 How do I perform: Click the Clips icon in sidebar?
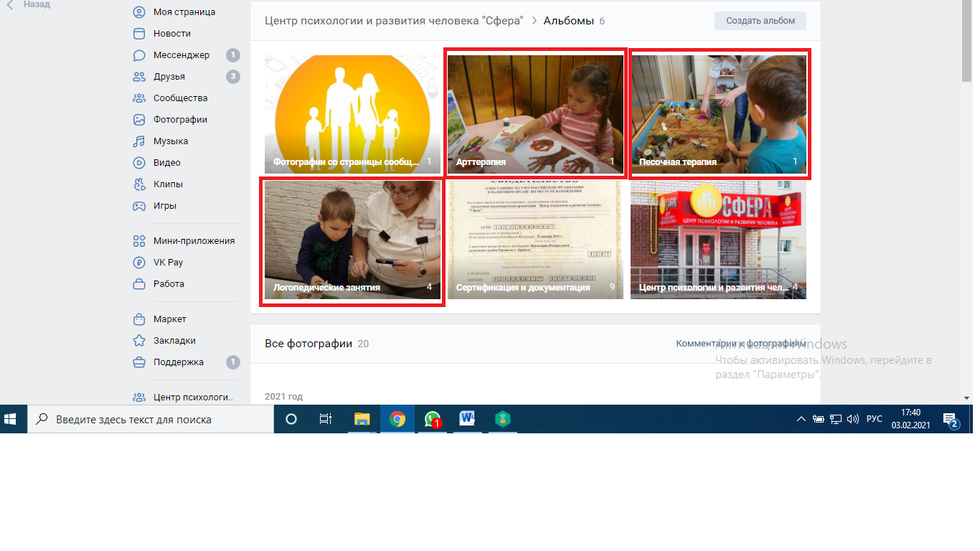tap(139, 184)
